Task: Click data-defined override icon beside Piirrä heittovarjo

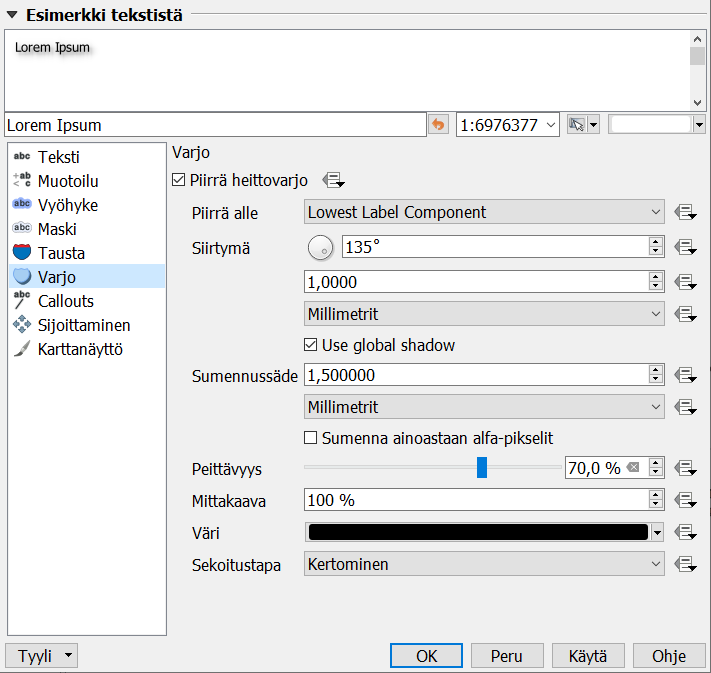Action: coord(333,180)
